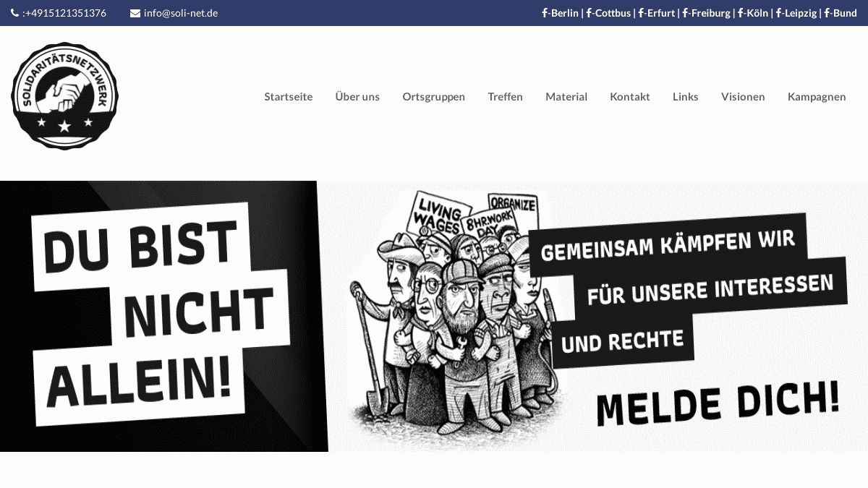Image resolution: width=868 pixels, height=488 pixels.
Task: Click the 'Du bist nicht allein' banner image
Action: click(x=434, y=316)
